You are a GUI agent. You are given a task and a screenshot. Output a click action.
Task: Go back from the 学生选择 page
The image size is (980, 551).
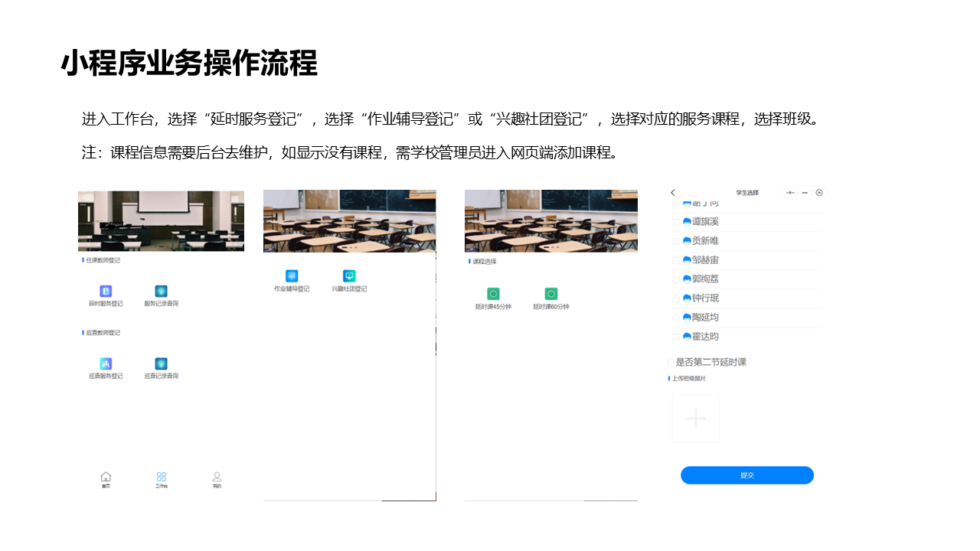click(x=673, y=193)
